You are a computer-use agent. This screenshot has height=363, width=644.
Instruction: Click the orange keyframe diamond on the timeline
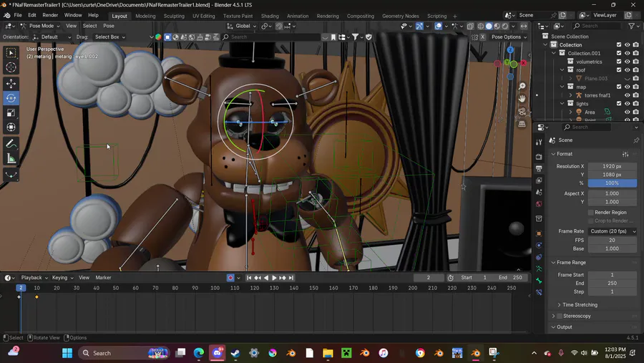(36, 297)
